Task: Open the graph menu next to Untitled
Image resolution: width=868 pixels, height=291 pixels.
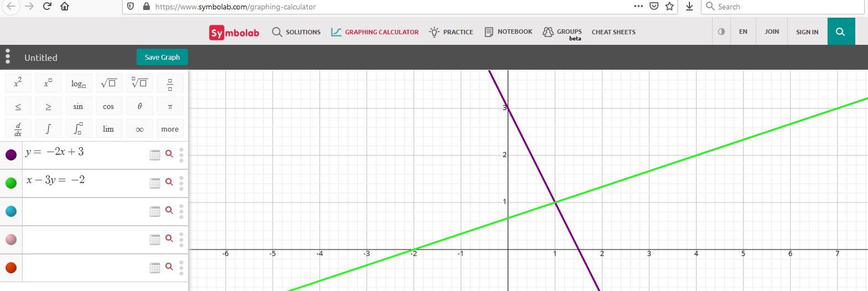Action: click(8, 56)
